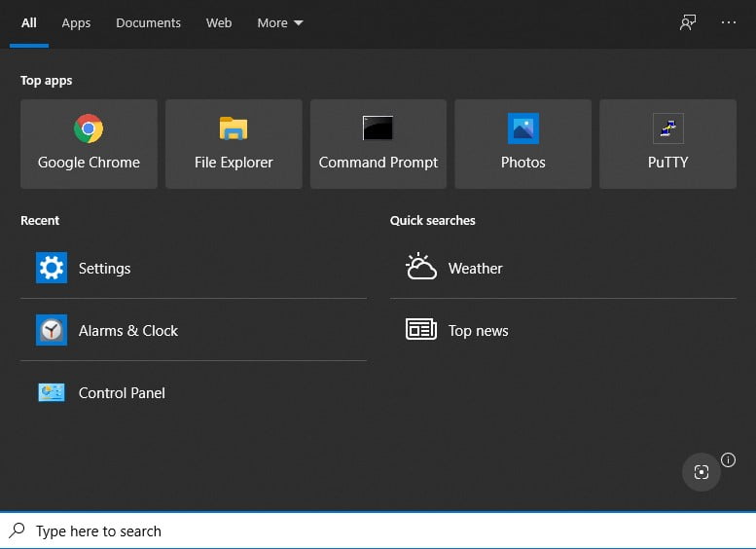Launch PuTTY from Top apps
Viewport: 756px width, 549px height.
[667, 144]
